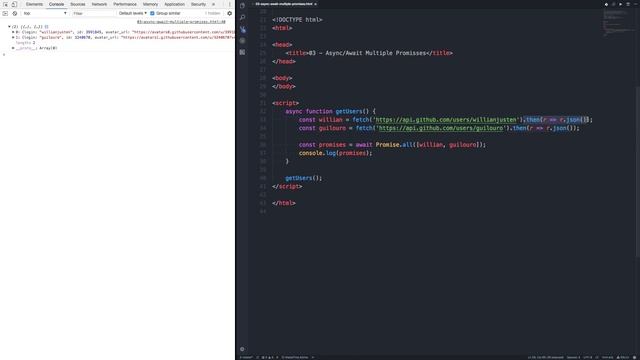Click the play icon in the VS Code editor title bar
Viewport: 640px width, 360px height.
(x=620, y=4)
